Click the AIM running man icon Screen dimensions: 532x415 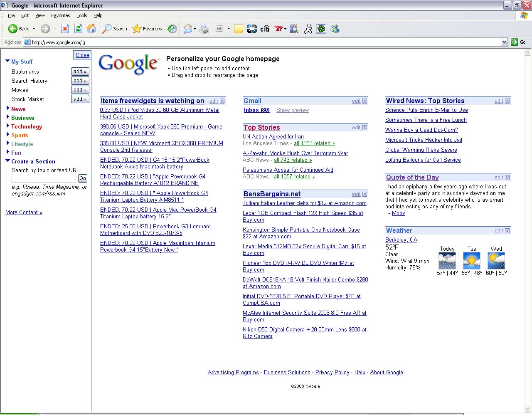[x=308, y=29]
